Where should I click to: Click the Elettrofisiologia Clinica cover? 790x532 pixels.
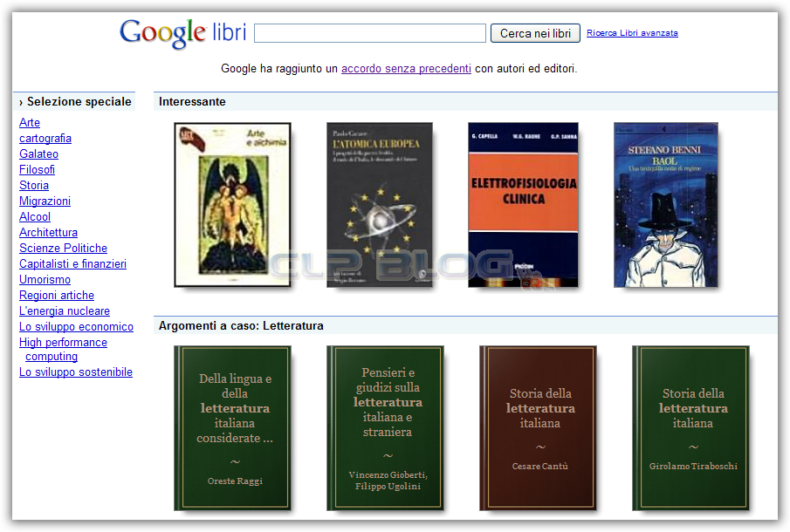[x=523, y=204]
